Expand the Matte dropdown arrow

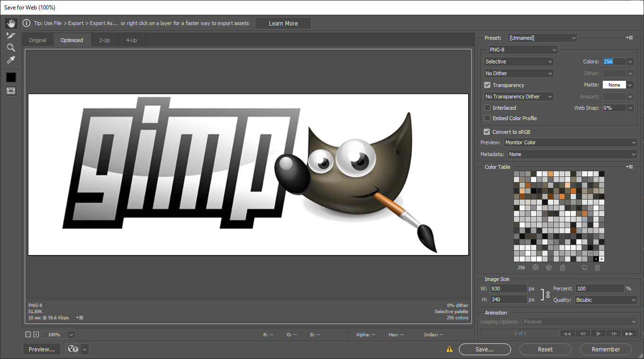630,85
